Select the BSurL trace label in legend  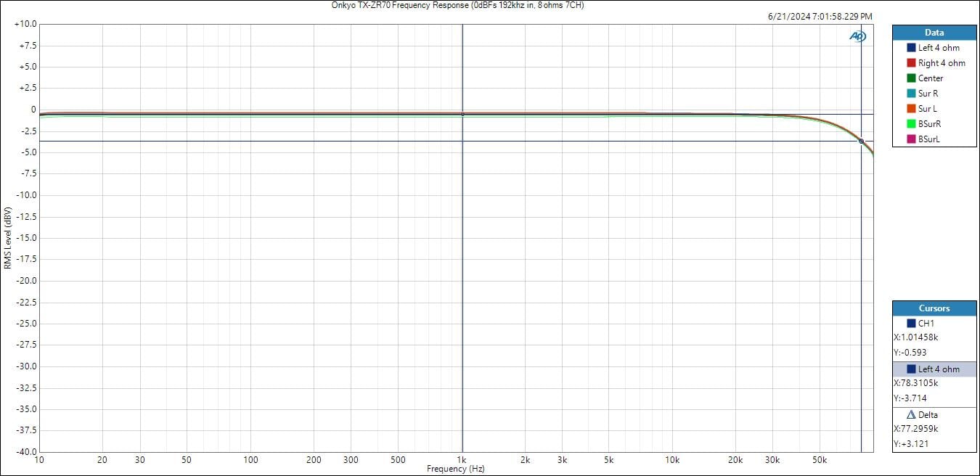[929, 139]
